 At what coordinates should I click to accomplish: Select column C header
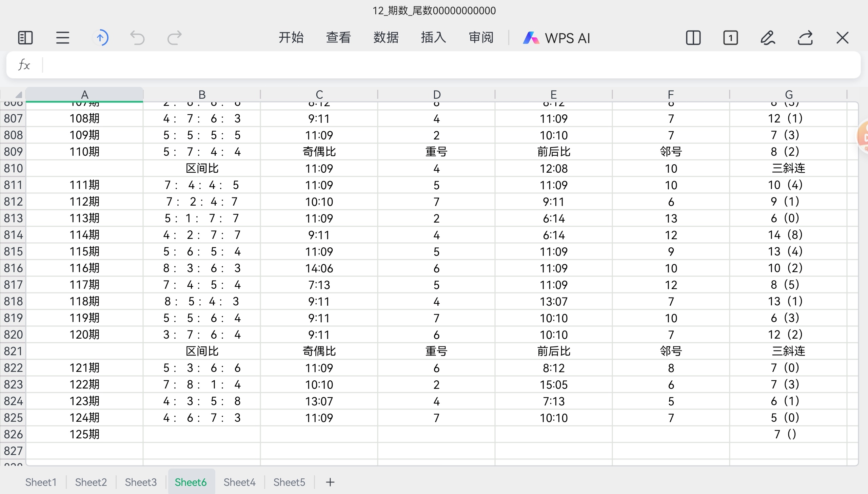319,94
